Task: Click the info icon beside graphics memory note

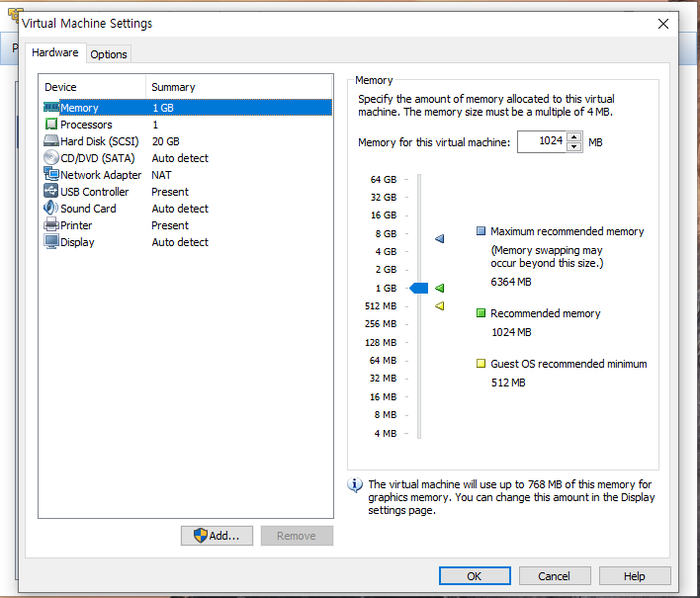Action: [x=355, y=484]
